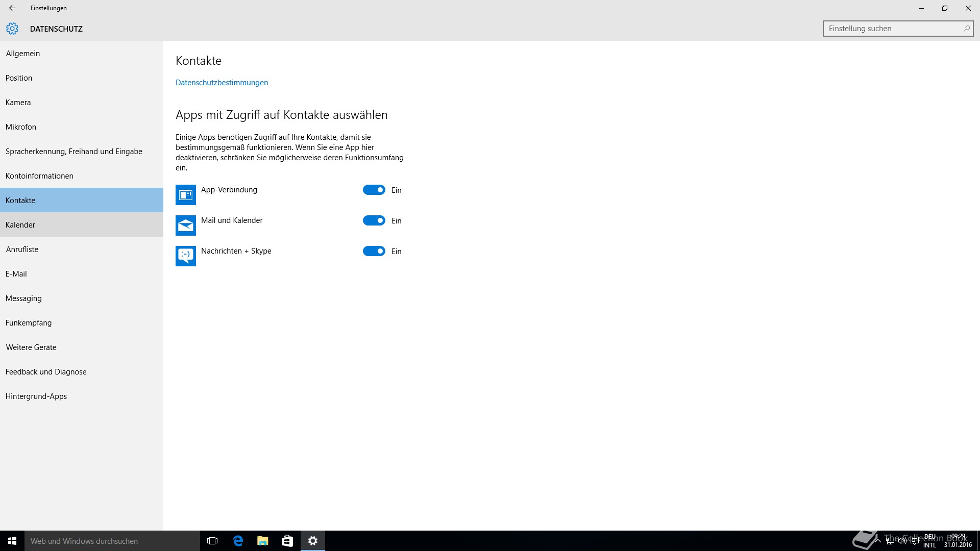
Task: Open File Explorer from the taskbar
Action: tap(263, 541)
